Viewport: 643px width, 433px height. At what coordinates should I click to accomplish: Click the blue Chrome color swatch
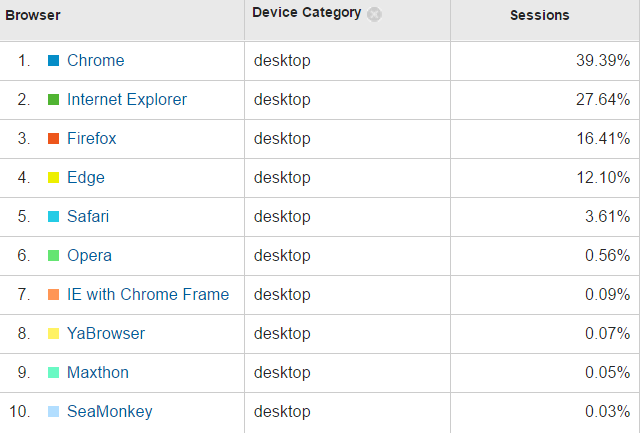pos(54,61)
